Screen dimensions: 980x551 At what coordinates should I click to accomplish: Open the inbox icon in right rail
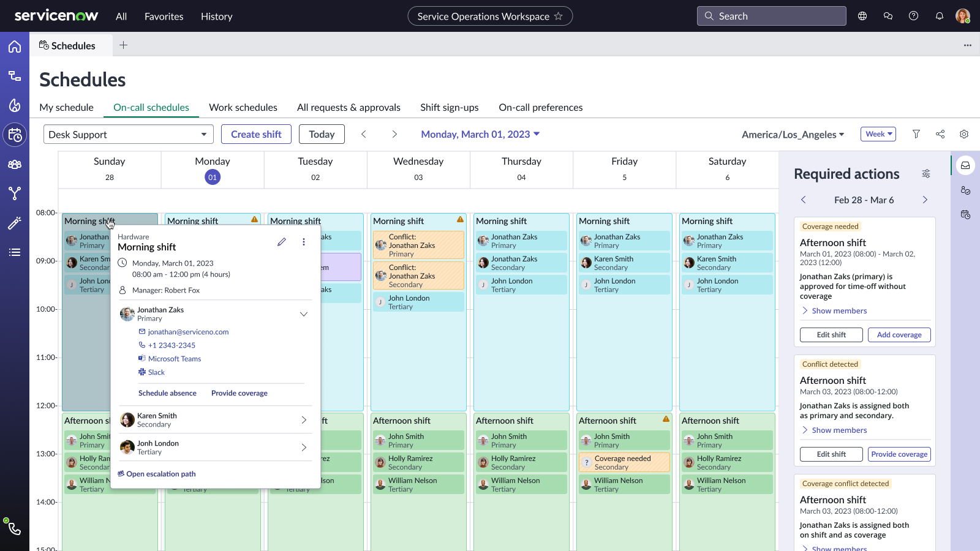(965, 165)
